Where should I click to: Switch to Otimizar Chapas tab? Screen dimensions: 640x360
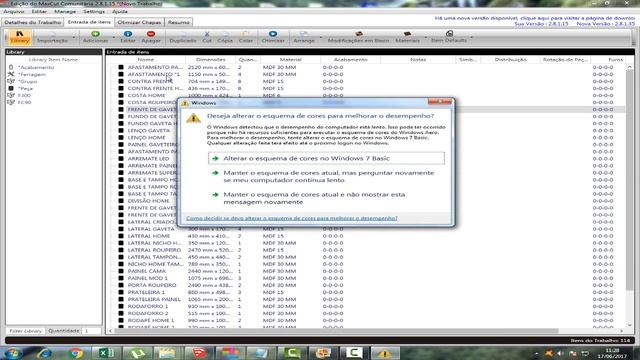point(139,22)
